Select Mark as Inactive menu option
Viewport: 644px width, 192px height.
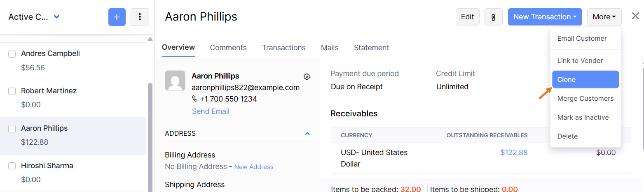pyautogui.click(x=583, y=117)
